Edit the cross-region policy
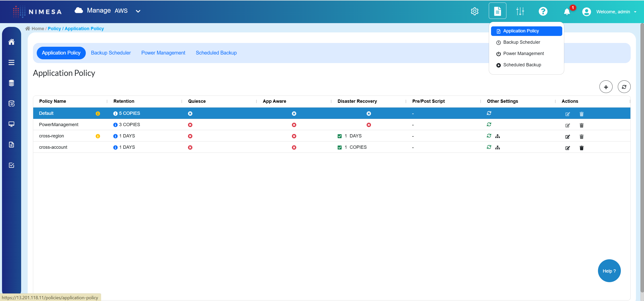 (568, 137)
